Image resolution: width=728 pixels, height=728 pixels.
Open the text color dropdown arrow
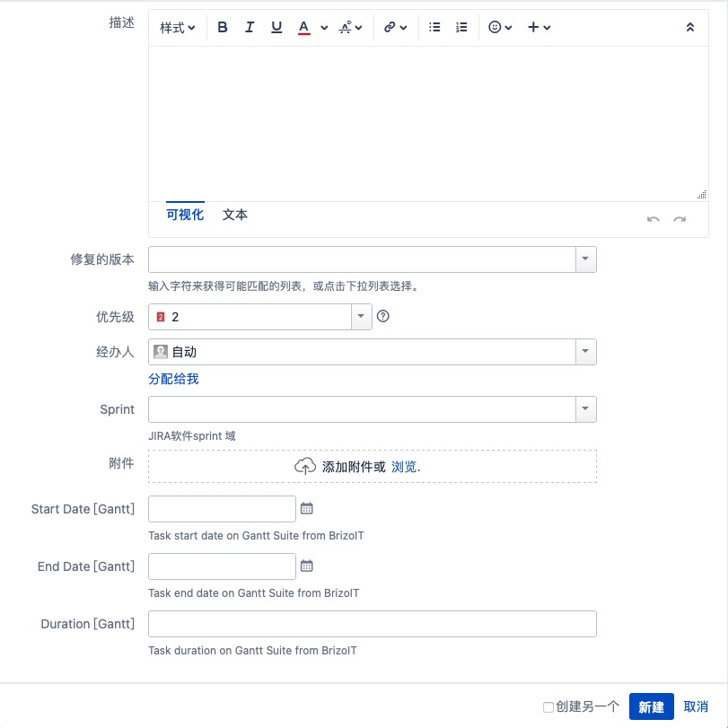pyautogui.click(x=324, y=28)
